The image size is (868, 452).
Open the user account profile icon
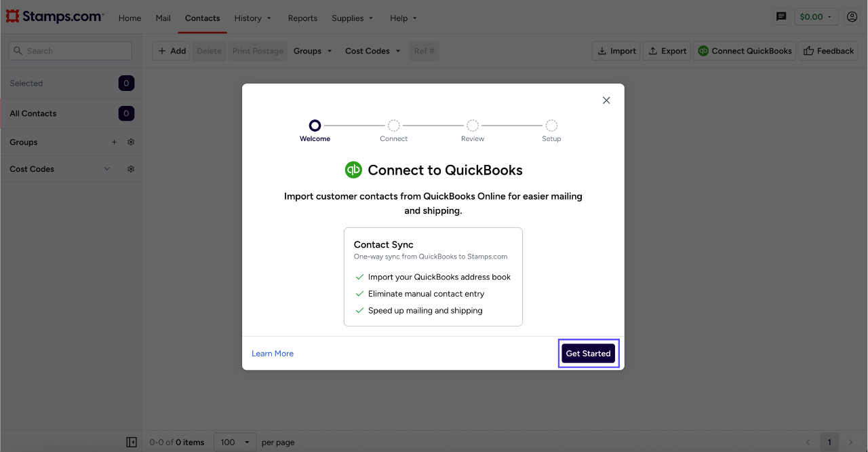[x=852, y=17]
